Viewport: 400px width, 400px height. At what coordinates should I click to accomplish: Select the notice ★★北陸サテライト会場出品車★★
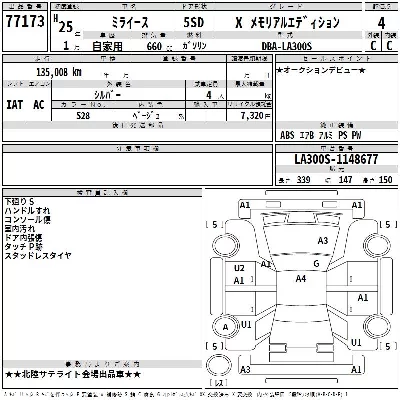click(73, 374)
